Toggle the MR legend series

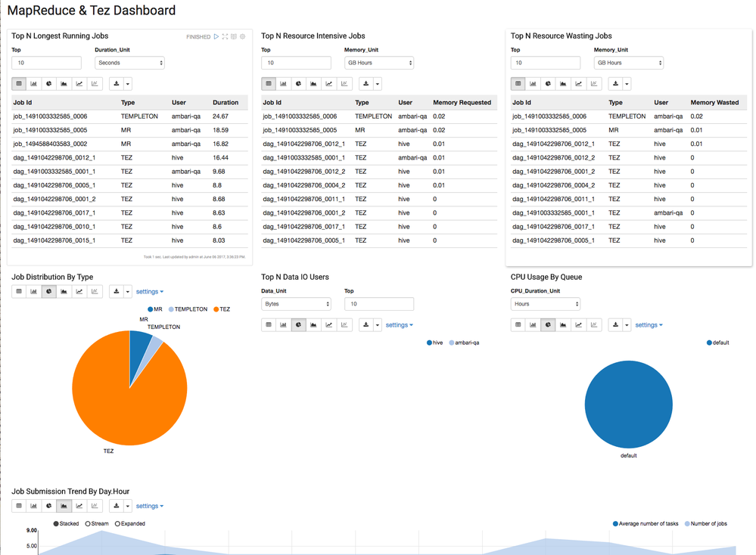point(155,309)
